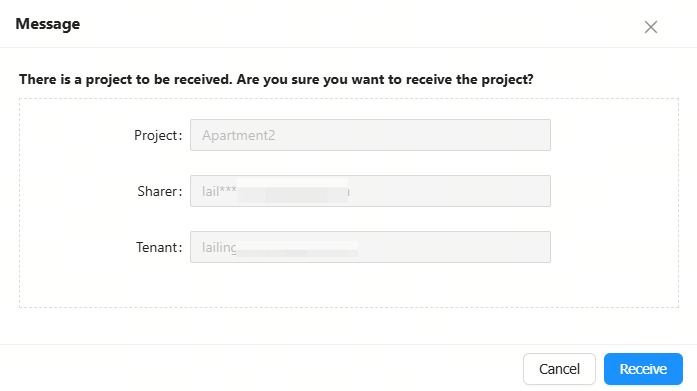
Task: Click the masked 'lail***' sharer value
Action: point(219,191)
